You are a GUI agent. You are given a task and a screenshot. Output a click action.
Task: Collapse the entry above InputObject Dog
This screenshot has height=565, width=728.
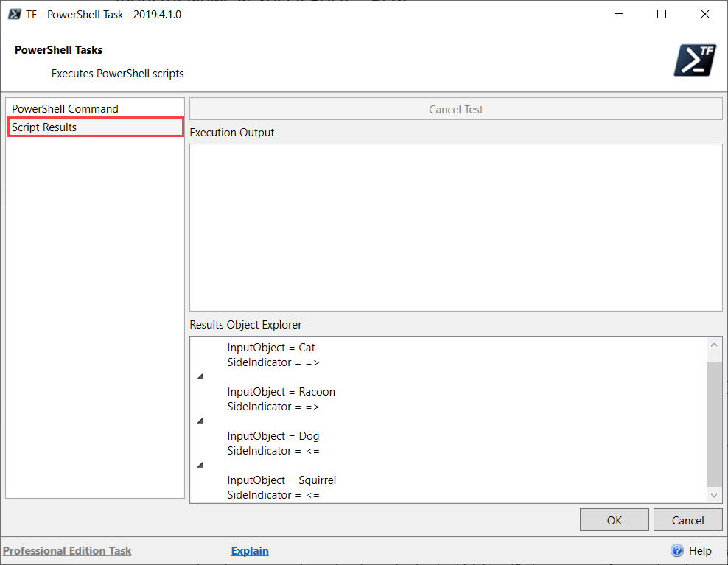199,420
